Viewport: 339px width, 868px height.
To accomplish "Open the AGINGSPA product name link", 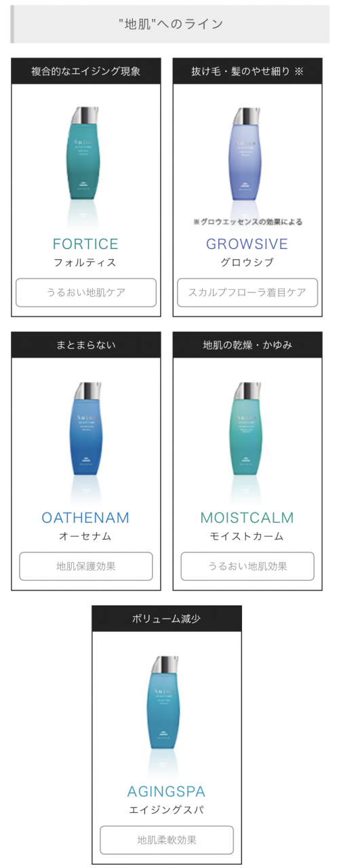I will 166,792.
